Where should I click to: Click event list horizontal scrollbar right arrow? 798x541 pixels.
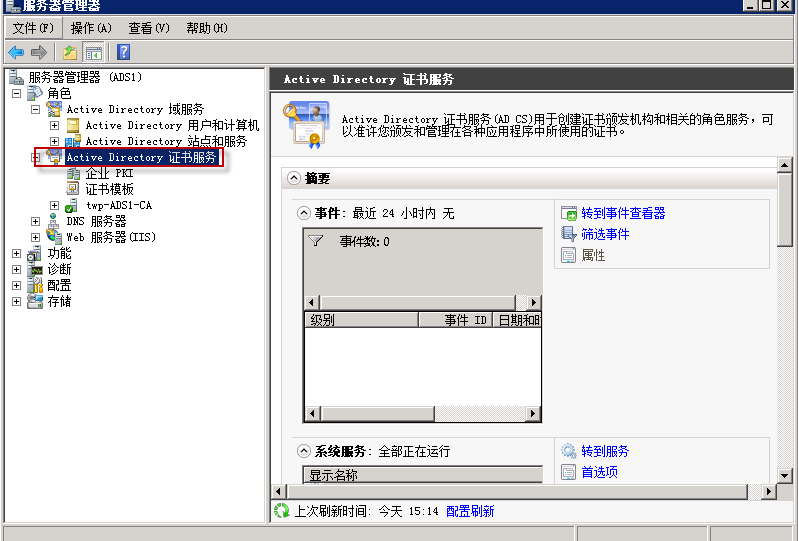[533, 413]
